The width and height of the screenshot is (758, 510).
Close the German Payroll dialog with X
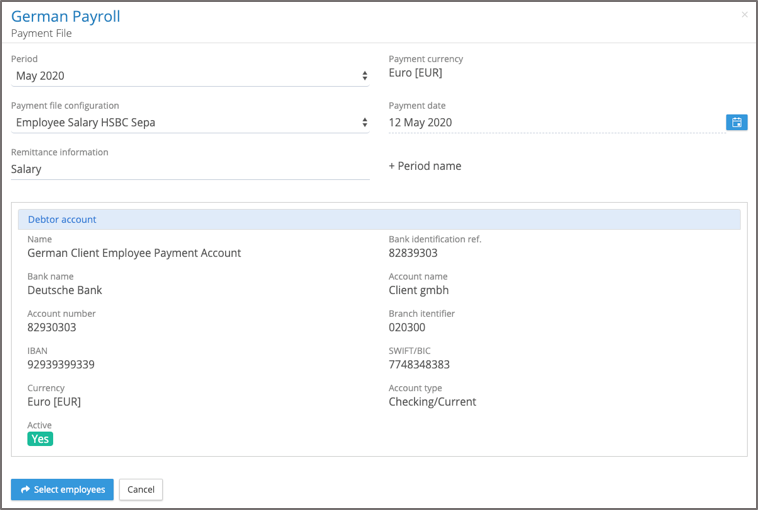tap(744, 15)
